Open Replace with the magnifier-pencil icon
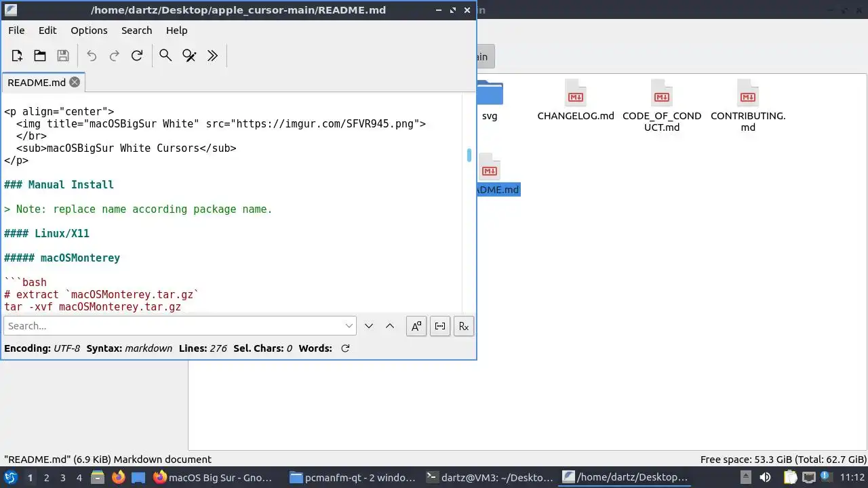Viewport: 868px width, 488px height. click(x=189, y=56)
